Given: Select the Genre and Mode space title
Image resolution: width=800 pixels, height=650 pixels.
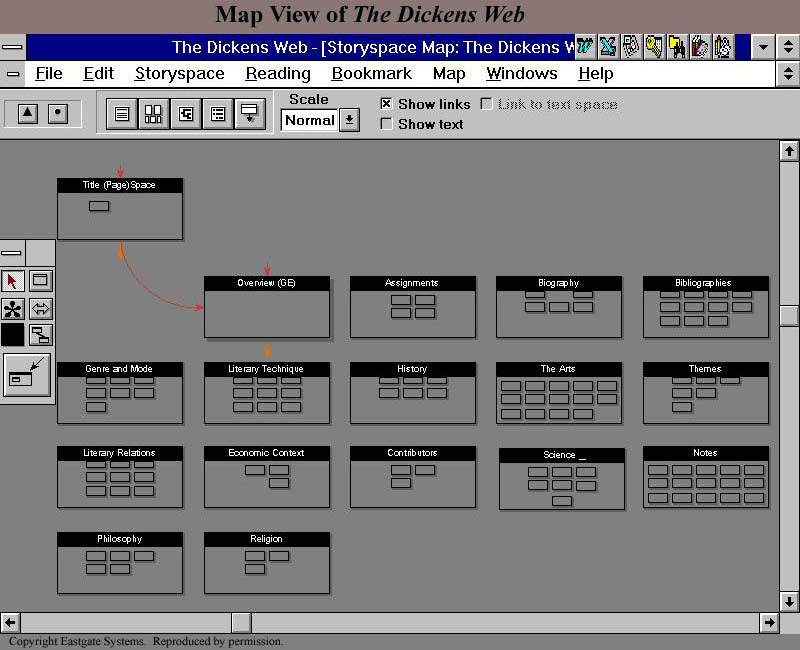Looking at the screenshot, I should [119, 369].
